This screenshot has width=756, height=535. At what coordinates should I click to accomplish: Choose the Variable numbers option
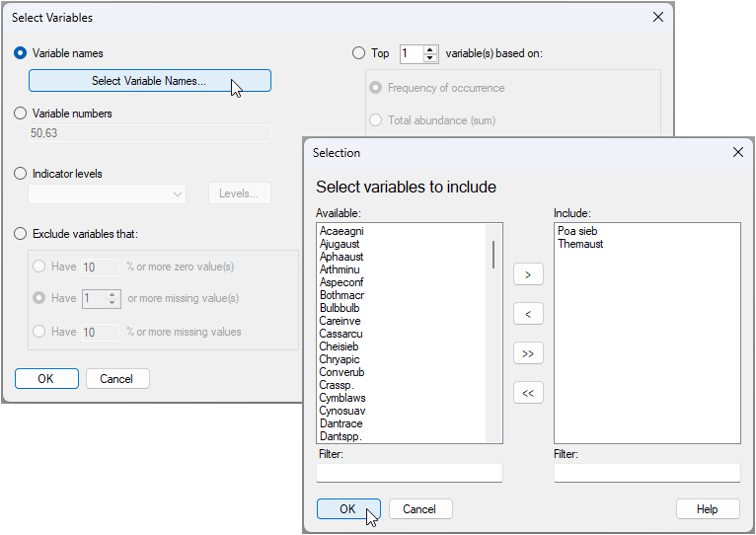[21, 114]
